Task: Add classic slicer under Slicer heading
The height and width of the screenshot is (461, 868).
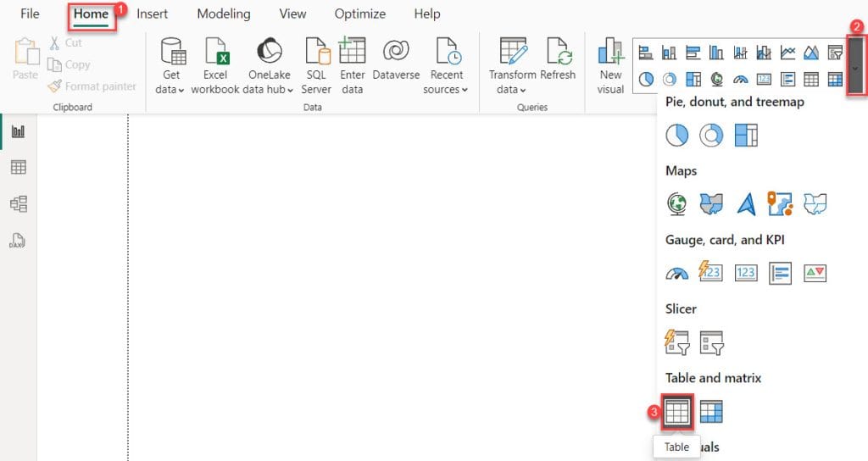Action: (711, 342)
